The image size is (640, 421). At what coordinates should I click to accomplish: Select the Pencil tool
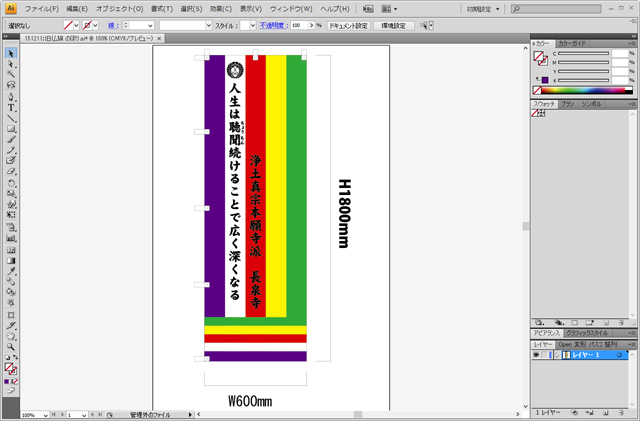click(11, 150)
